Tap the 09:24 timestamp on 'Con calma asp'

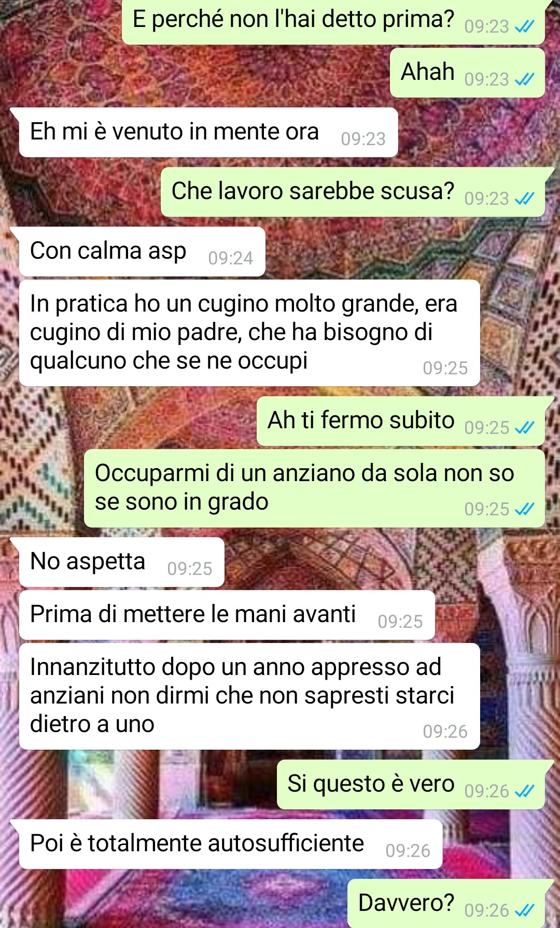point(230,258)
